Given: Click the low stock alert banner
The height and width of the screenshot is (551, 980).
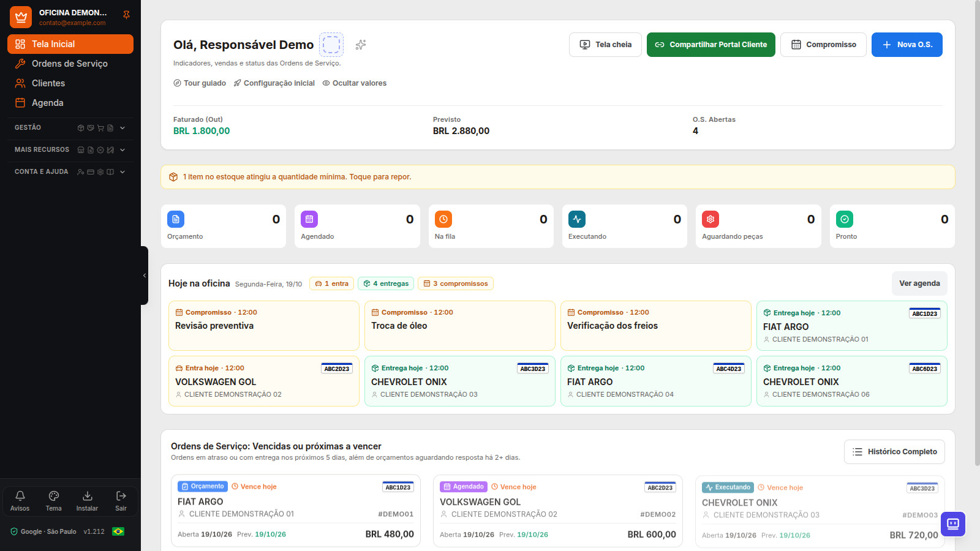Looking at the screenshot, I should pyautogui.click(x=557, y=177).
